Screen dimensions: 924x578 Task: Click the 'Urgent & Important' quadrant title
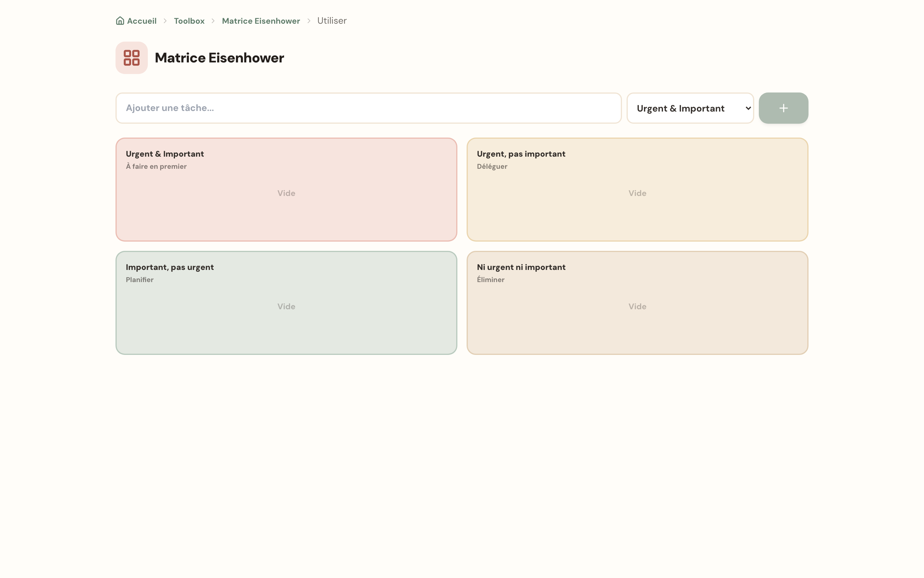pyautogui.click(x=165, y=154)
